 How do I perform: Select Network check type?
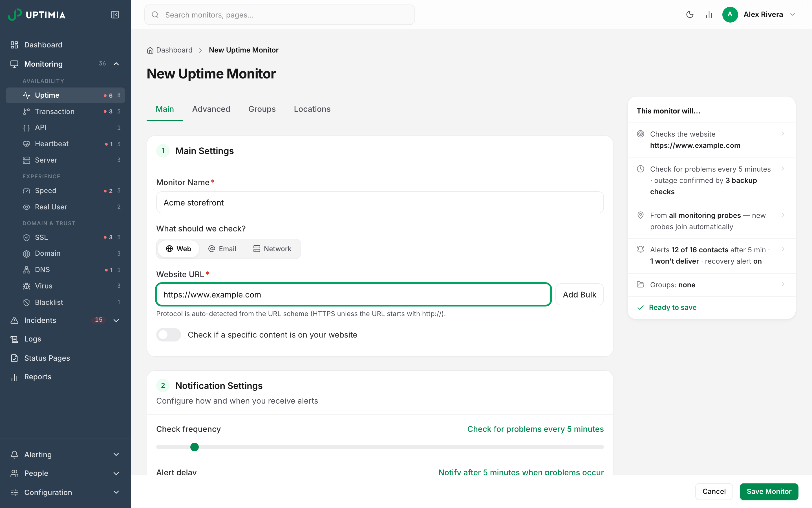pos(272,249)
